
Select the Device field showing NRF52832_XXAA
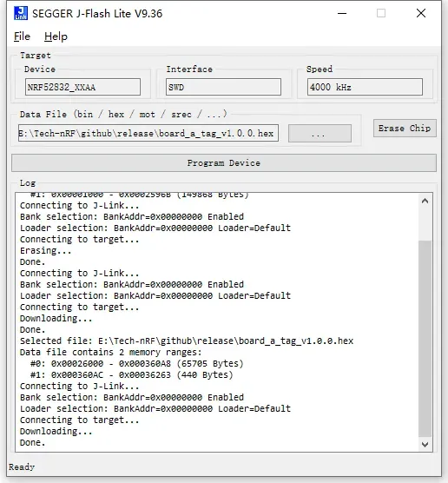pyautogui.click(x=82, y=87)
